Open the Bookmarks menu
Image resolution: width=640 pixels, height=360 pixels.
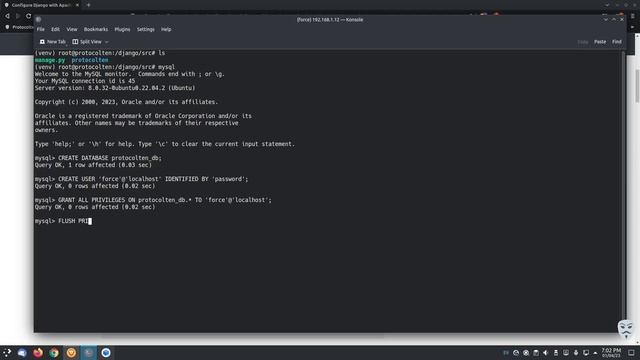(x=96, y=29)
